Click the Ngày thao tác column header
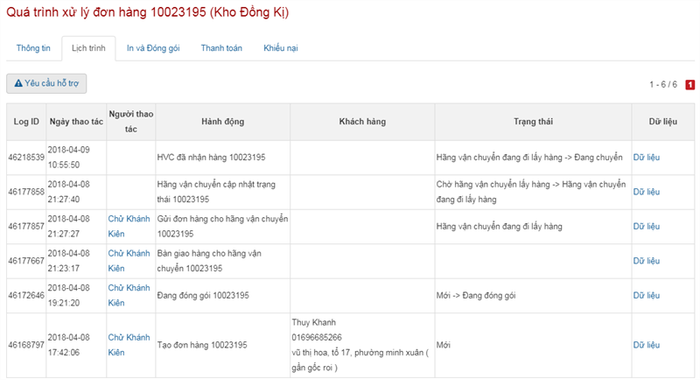700x380 pixels. (x=76, y=122)
